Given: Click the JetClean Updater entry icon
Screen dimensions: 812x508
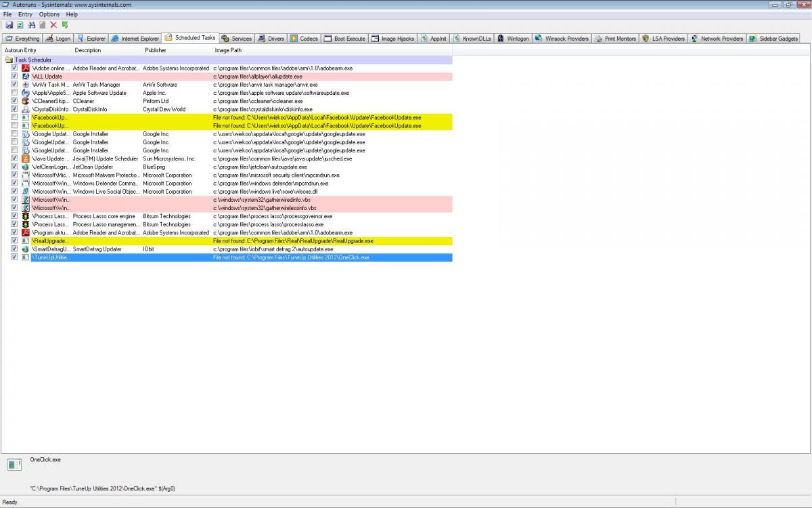Looking at the screenshot, I should click(x=26, y=167).
